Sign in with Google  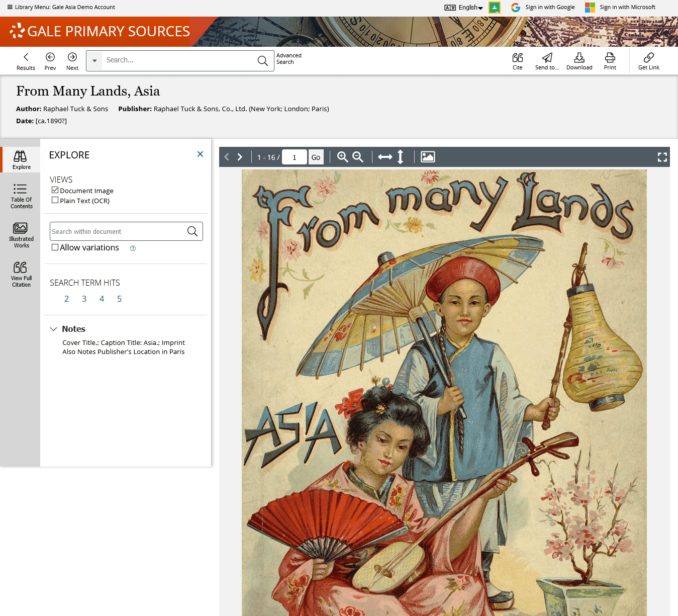[543, 8]
